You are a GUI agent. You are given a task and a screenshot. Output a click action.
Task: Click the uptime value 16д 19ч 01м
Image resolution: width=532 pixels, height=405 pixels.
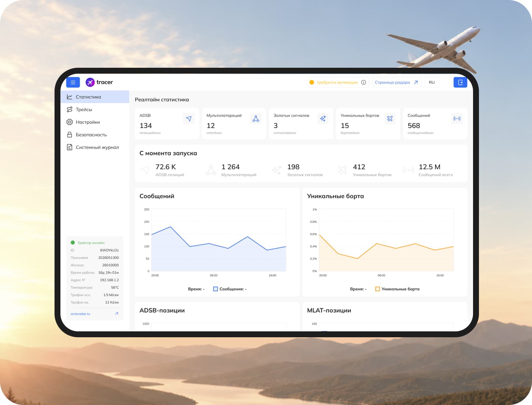109,273
